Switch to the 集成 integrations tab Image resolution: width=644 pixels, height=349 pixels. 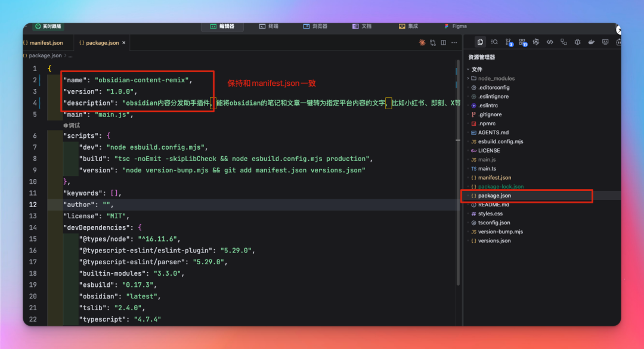pyautogui.click(x=408, y=26)
